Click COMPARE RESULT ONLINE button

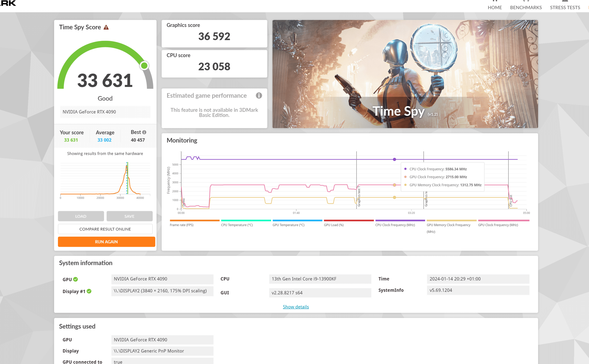(x=105, y=229)
